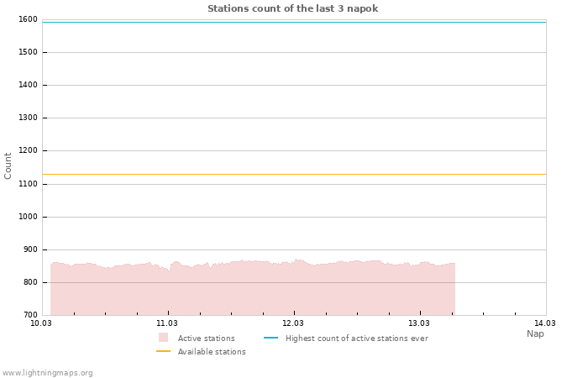Viewport: 588px width, 378px height.
Task: Click the cyan Highest count legend line
Action: [270, 338]
